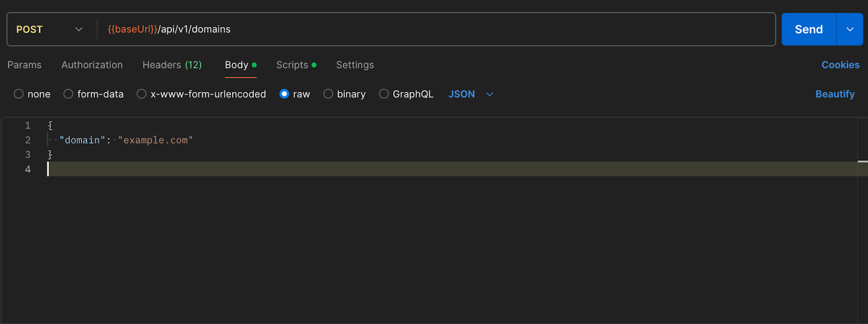868x324 pixels.
Task: Choose the GraphQL body option
Action: [x=384, y=94]
